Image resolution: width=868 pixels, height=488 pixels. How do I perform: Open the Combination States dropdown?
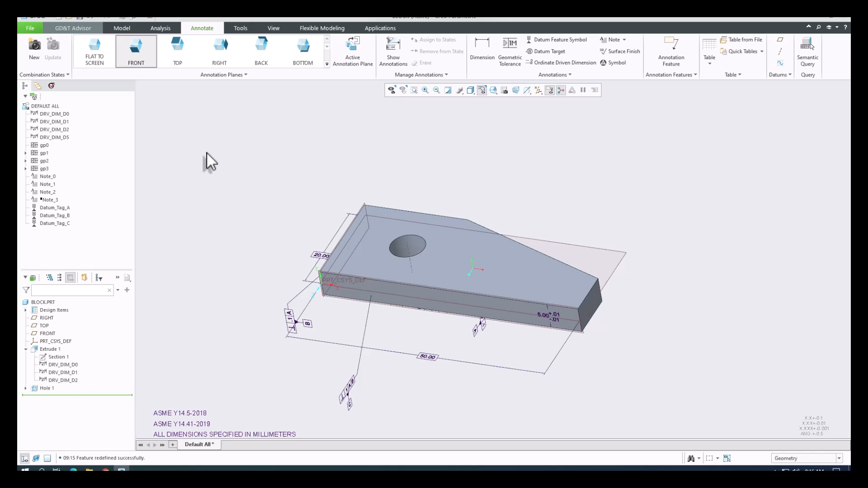pos(44,75)
